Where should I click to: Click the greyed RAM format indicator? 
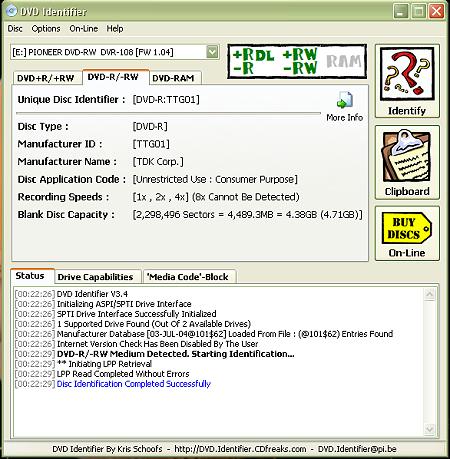click(x=343, y=62)
